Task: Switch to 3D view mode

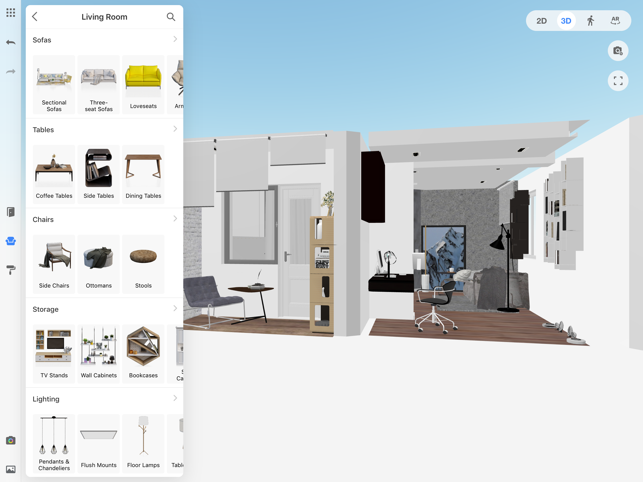Action: (x=566, y=21)
